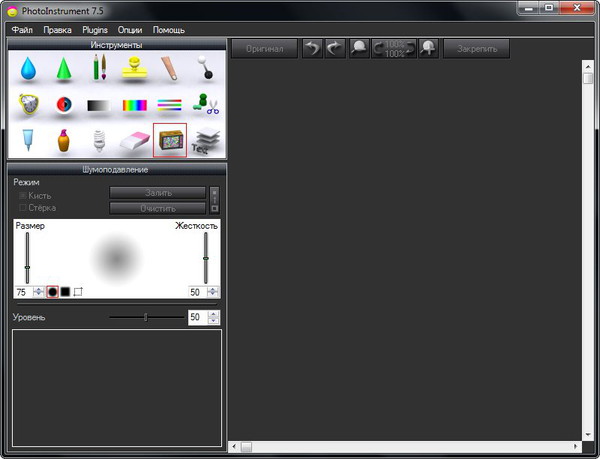Enable the Кисть brush mode option
This screenshot has width=600, height=459.
click(x=24, y=196)
